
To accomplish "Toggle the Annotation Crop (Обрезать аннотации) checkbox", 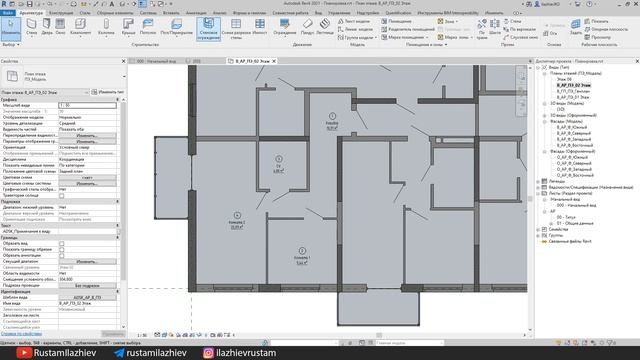I will click(62, 256).
